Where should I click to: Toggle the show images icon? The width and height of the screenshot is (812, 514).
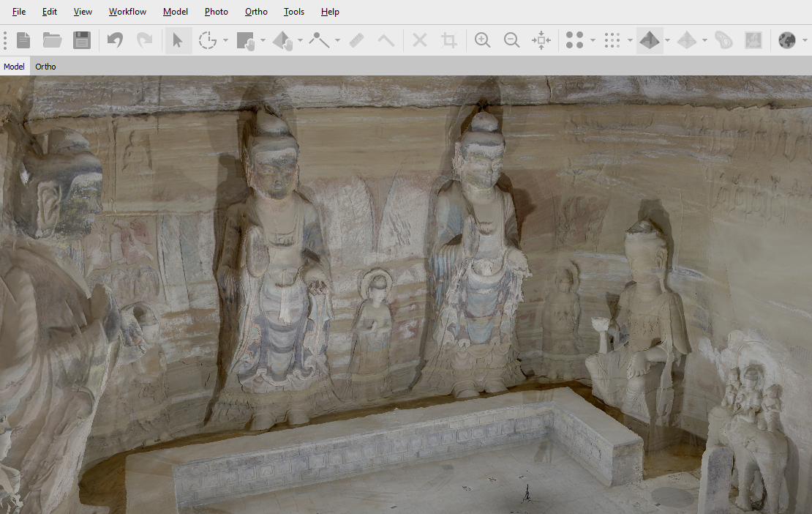[753, 40]
